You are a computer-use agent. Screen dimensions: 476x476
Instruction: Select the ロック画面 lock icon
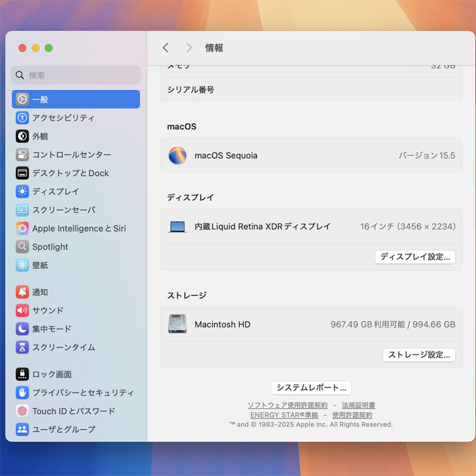(x=22, y=374)
